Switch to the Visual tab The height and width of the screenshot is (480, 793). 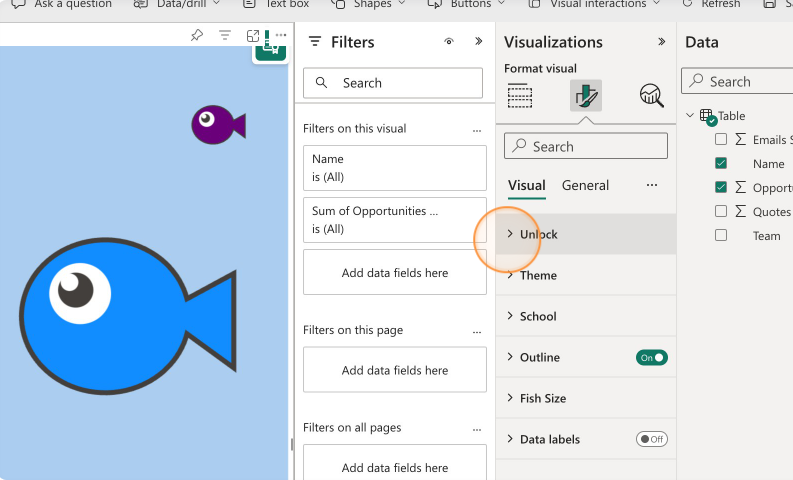[526, 186]
